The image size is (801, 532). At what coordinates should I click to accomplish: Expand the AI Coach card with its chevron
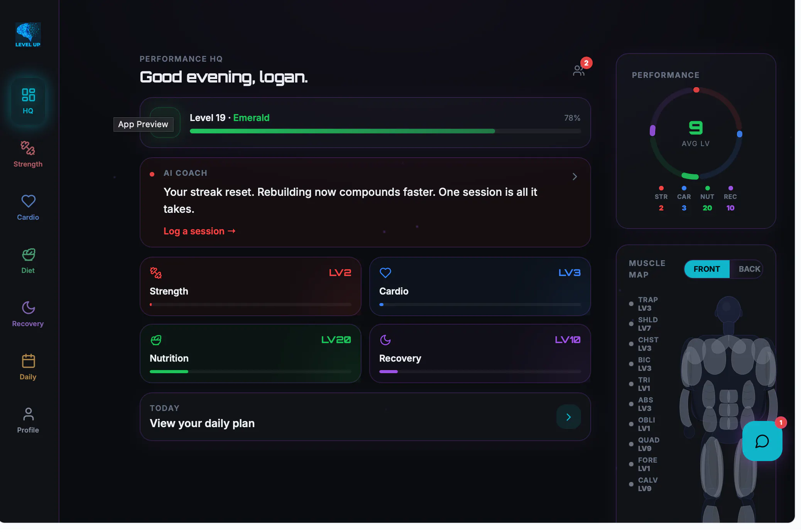click(575, 177)
